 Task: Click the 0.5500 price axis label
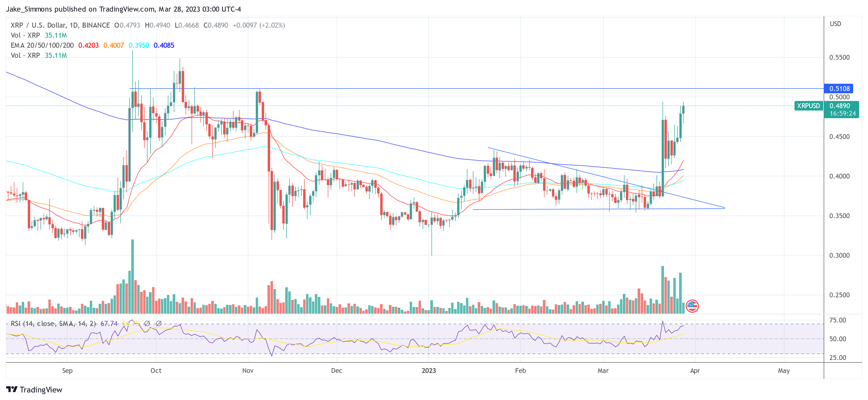pyautogui.click(x=839, y=57)
